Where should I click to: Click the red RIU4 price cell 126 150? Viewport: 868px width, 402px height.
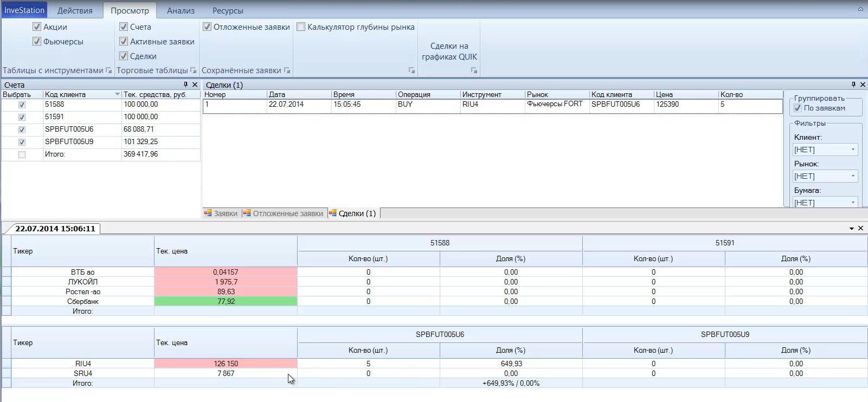(226, 364)
